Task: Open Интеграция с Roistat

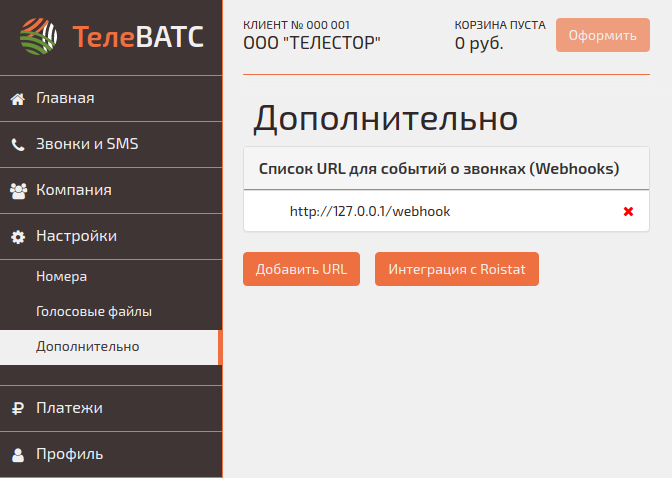Action: (x=456, y=269)
